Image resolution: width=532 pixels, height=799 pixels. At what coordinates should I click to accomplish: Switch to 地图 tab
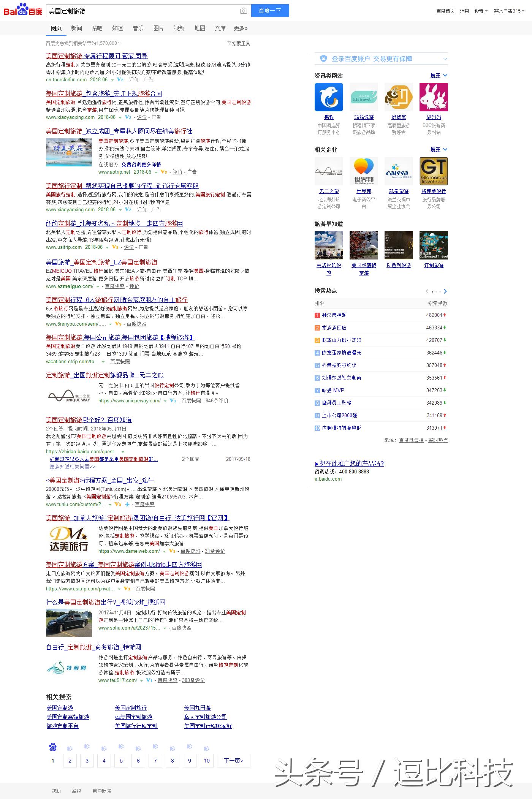(199, 28)
